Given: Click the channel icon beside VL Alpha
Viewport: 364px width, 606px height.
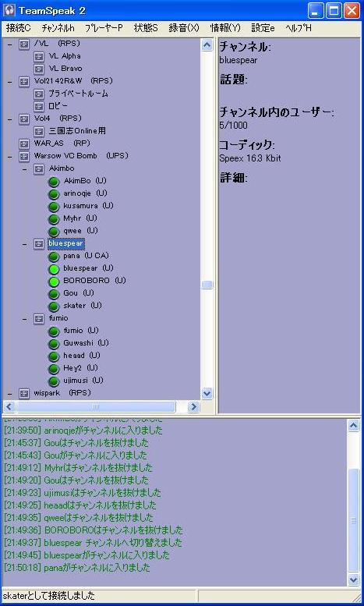Looking at the screenshot, I should coord(39,57).
